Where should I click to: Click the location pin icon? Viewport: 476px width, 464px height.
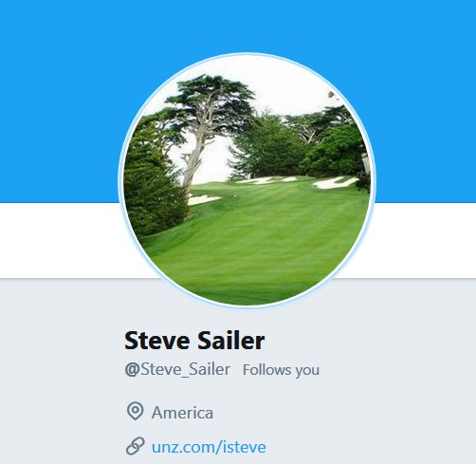click(x=136, y=411)
